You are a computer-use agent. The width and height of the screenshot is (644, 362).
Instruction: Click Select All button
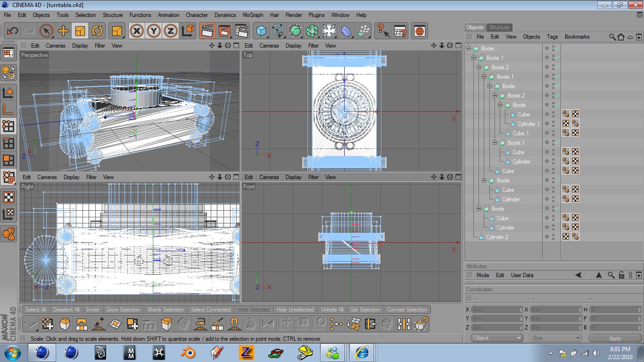click(36, 310)
